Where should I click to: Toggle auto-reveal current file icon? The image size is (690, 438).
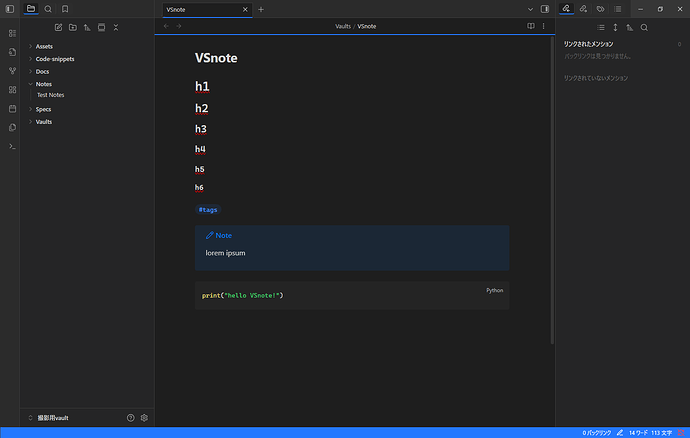pyautogui.click(x=102, y=27)
